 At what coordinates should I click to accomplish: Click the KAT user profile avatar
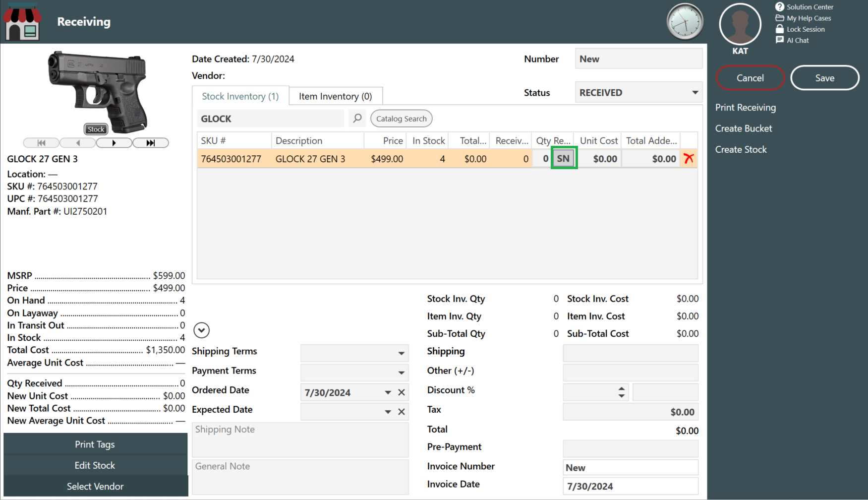[x=740, y=25]
